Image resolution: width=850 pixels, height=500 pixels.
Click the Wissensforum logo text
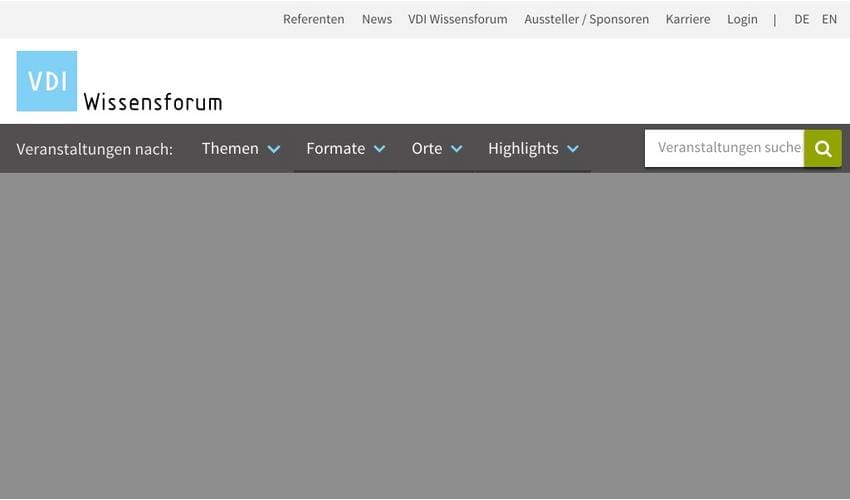tap(153, 101)
